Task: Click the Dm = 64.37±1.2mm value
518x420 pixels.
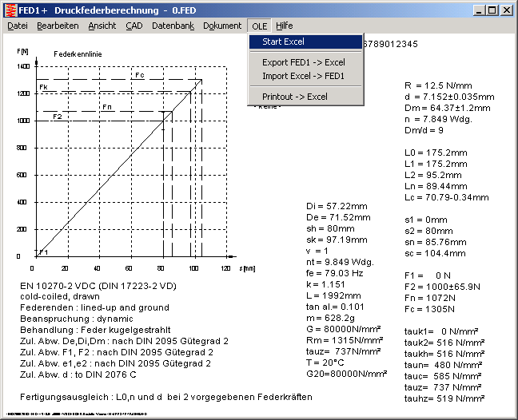Action: click(x=448, y=109)
